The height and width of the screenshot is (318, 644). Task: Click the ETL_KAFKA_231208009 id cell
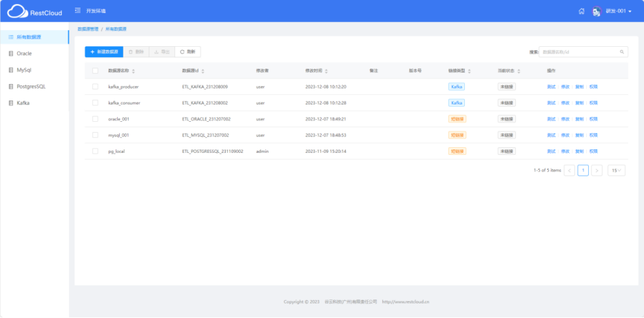click(205, 87)
